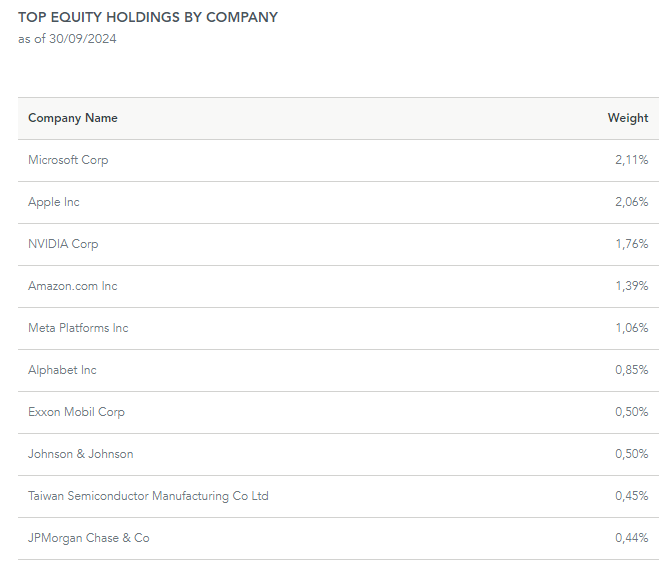Screen dimensions: 665x568
Task: Select the Microsoft Corp row name
Action: click(x=68, y=160)
